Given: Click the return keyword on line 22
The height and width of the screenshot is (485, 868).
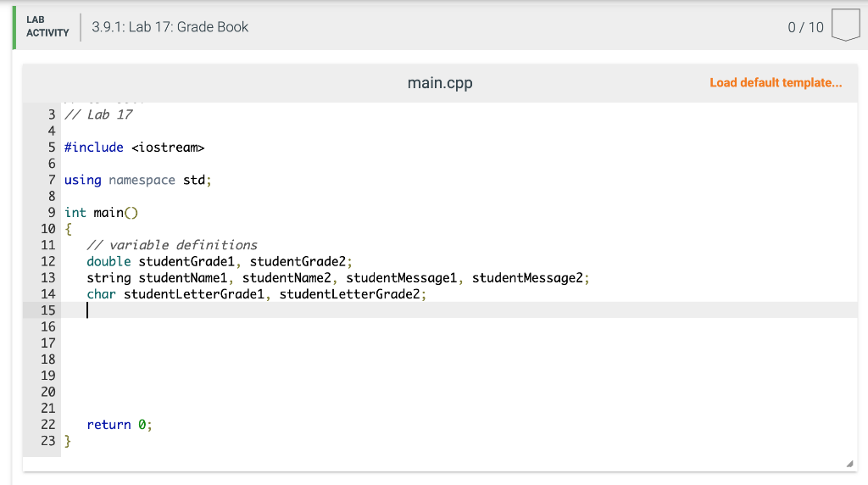Looking at the screenshot, I should pyautogui.click(x=108, y=425).
